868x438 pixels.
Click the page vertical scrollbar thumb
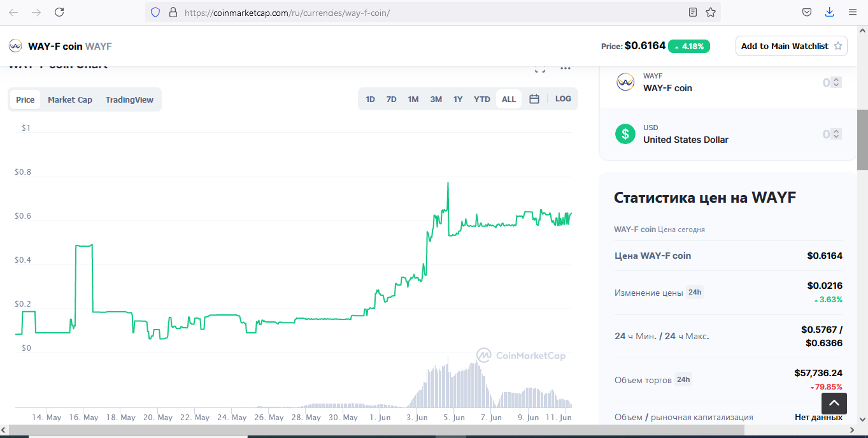tap(862, 140)
